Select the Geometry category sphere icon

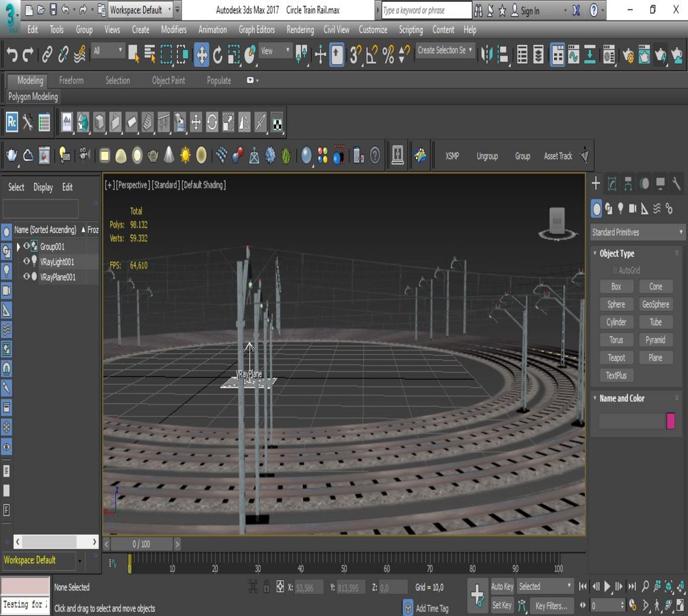[x=596, y=209]
